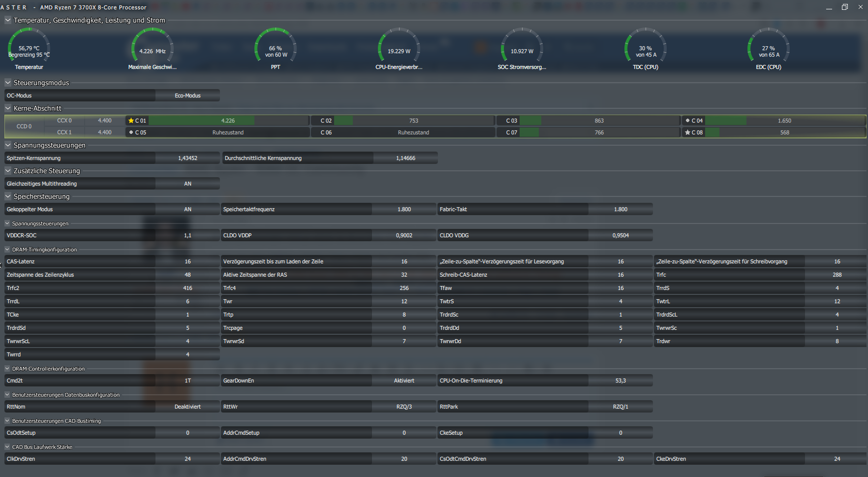Select the SOC Stromversorgung gauge at 10.927 W
The image size is (868, 477).
(522, 49)
